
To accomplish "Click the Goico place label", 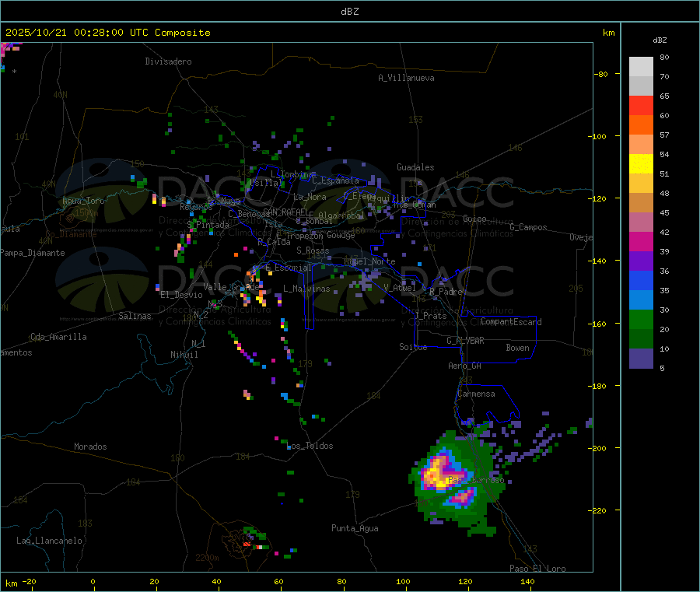I will click(x=474, y=219).
